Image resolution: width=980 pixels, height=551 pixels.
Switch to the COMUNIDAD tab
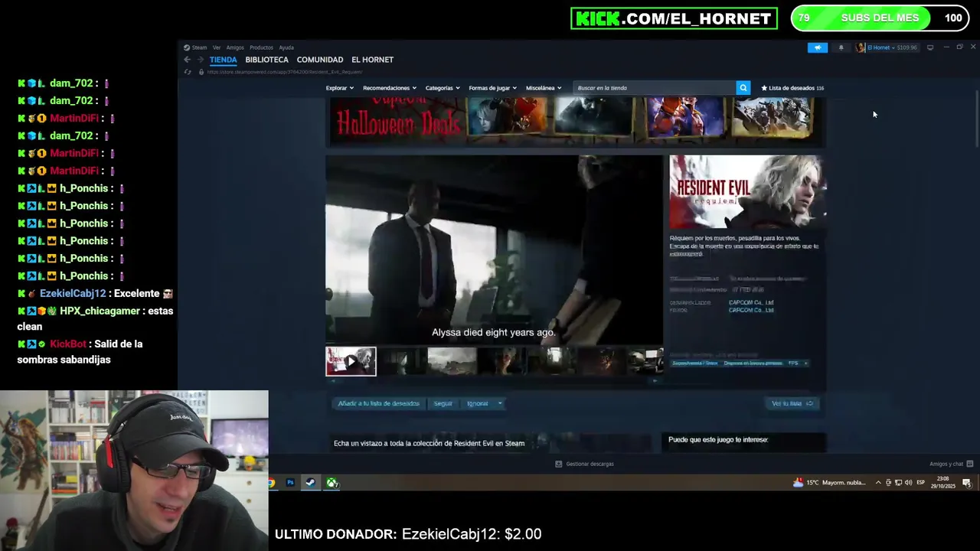[x=320, y=60]
